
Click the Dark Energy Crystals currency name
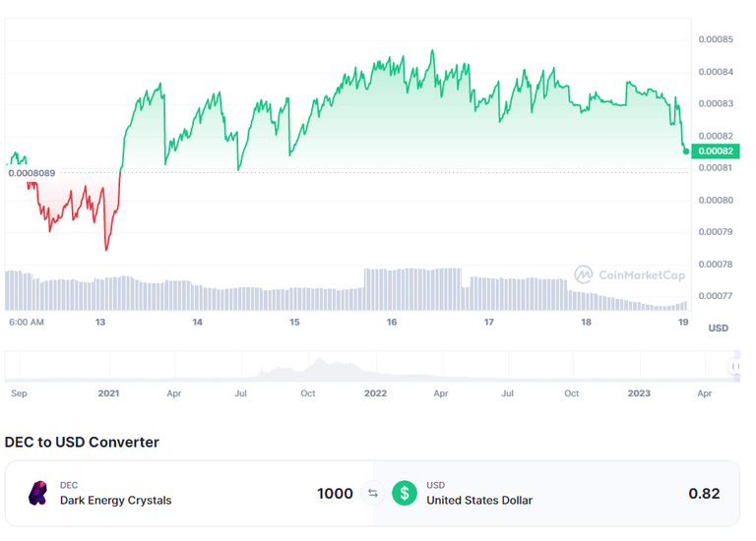tap(116, 501)
